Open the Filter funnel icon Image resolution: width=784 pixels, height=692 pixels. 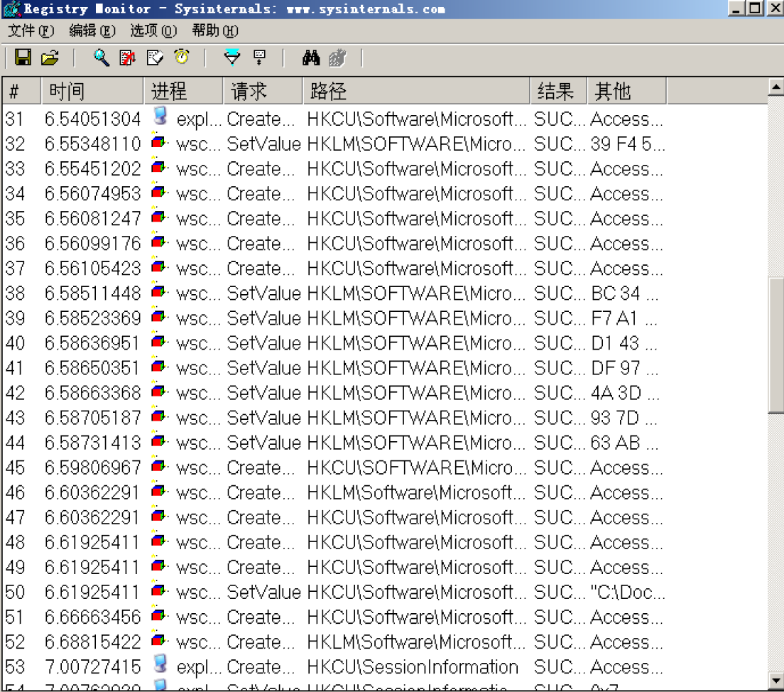coord(232,58)
